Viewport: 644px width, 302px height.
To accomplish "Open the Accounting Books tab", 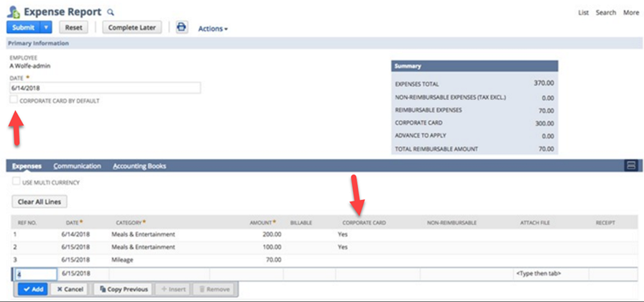I will (139, 166).
